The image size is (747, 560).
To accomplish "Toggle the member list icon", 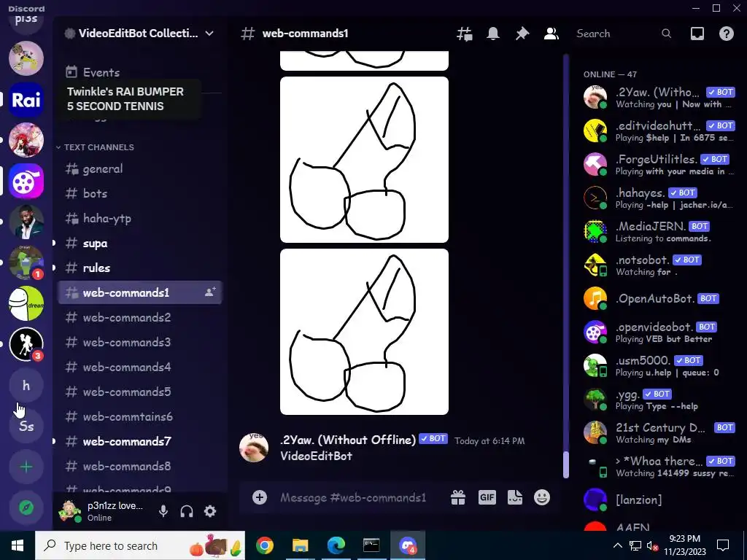I will point(551,34).
